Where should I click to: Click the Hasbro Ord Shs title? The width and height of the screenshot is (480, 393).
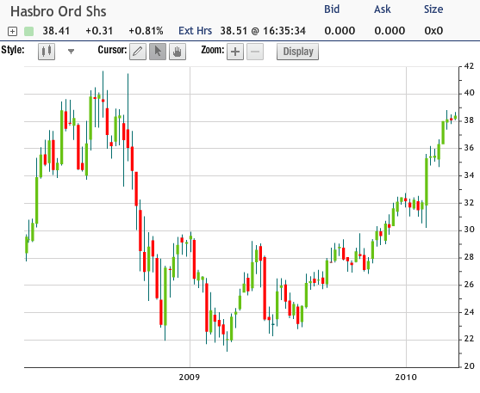click(x=58, y=11)
